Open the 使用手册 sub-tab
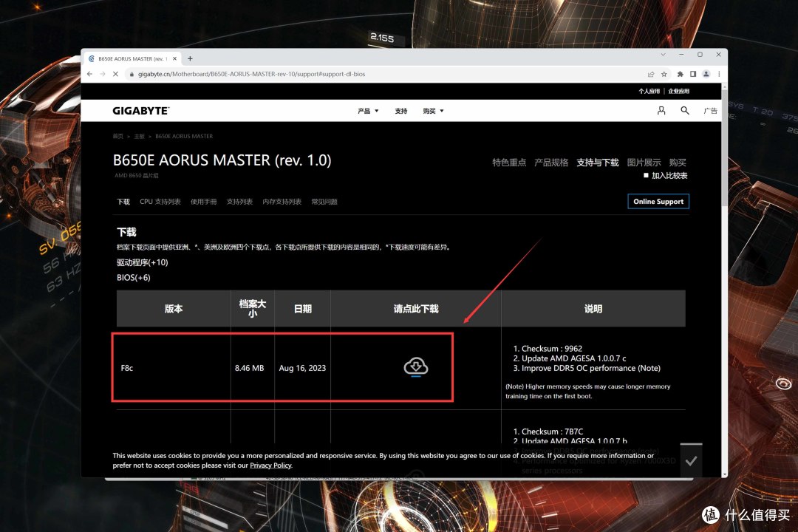The height and width of the screenshot is (532, 798). click(204, 202)
